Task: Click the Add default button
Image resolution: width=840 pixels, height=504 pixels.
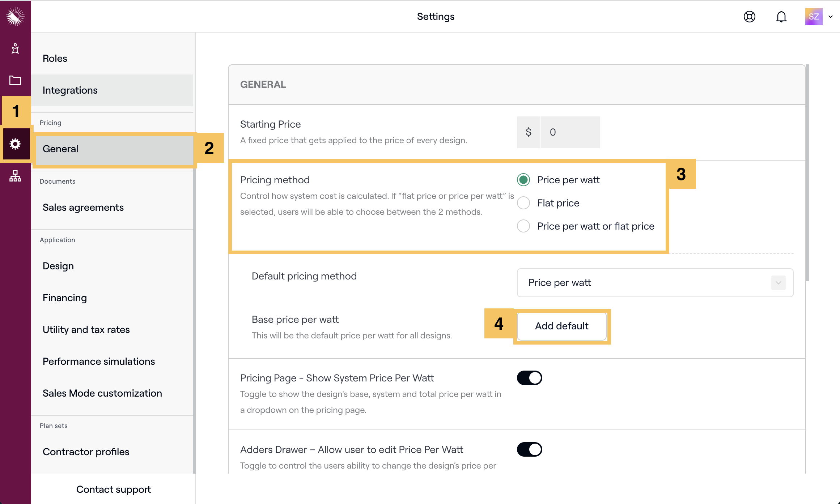Action: pos(561,326)
